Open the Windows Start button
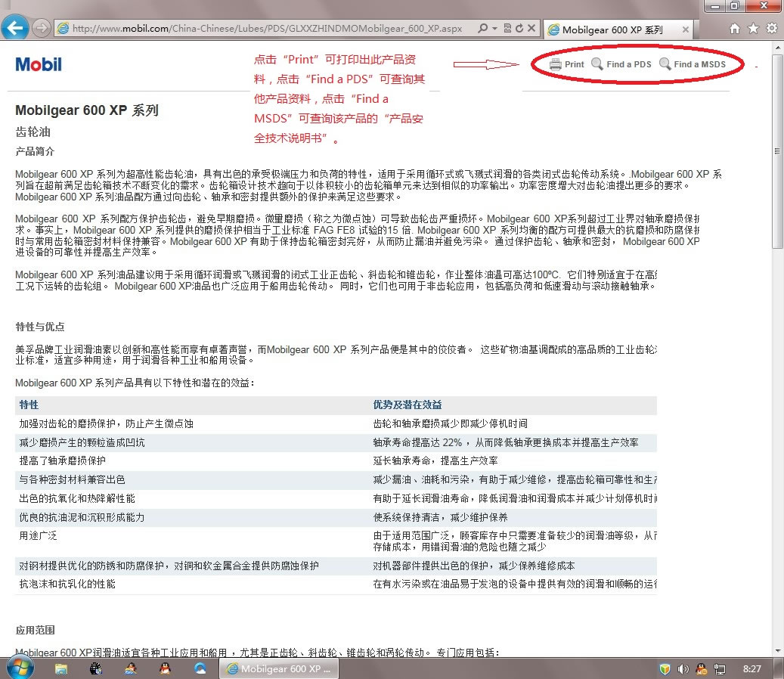This screenshot has width=784, height=679. coord(18,668)
